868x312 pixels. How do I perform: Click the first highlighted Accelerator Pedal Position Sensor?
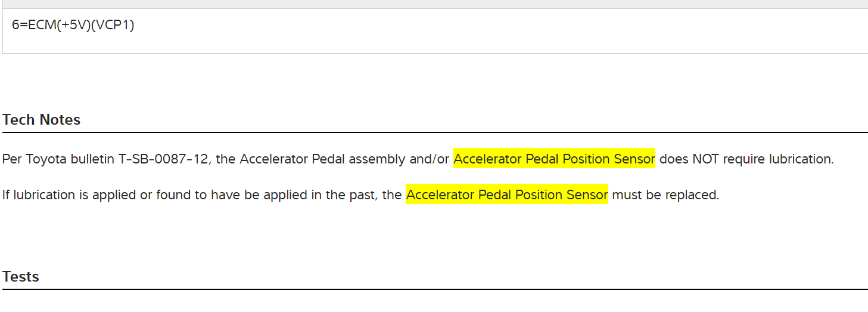pos(554,159)
